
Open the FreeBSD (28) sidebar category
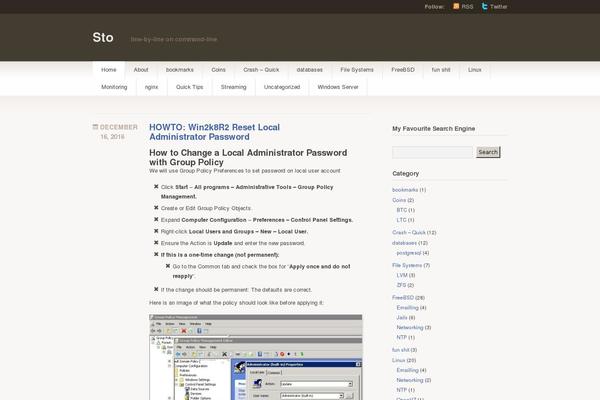coord(403,298)
